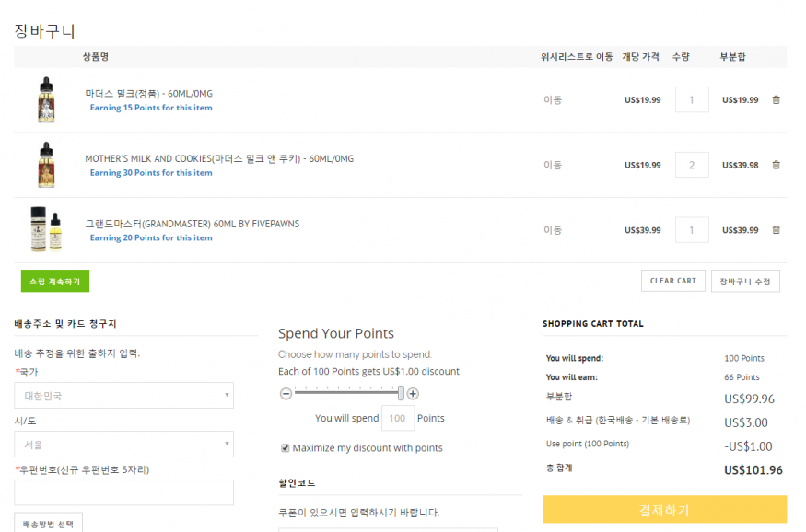Click the 배송방법 선택 button

point(48,523)
